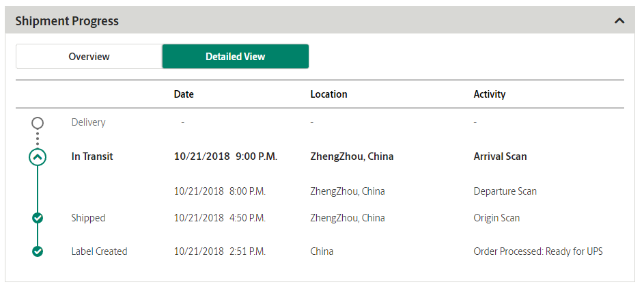Viewport: 644px width, 289px height.
Task: Collapse the Shipment Progress panel chevron
Action: (x=619, y=20)
